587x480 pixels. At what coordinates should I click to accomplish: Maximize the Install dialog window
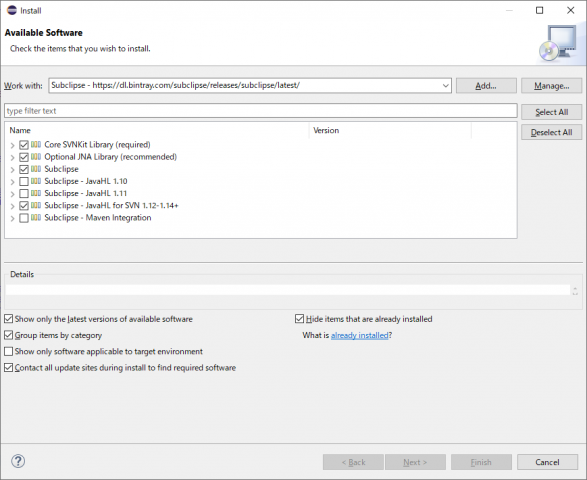539,10
